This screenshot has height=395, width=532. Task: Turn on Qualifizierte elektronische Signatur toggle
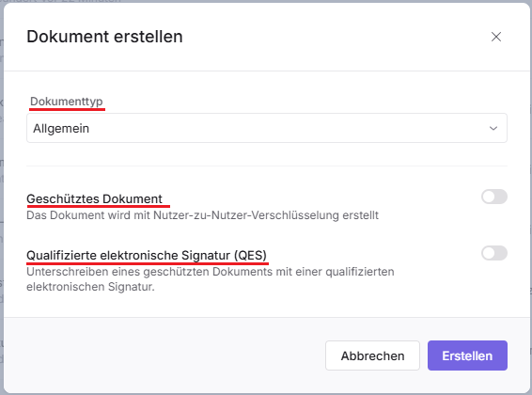[x=494, y=253]
